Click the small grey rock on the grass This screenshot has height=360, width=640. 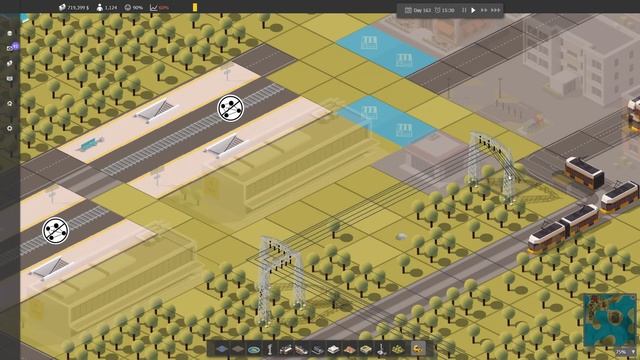coord(402,236)
